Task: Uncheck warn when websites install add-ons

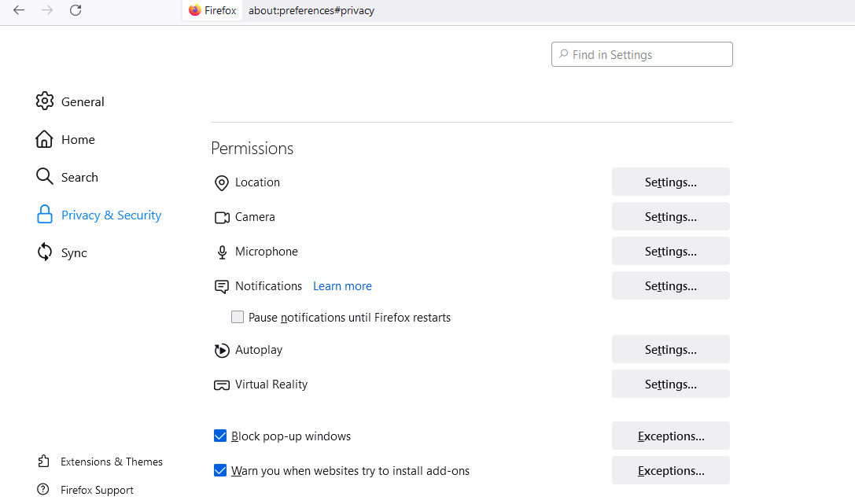Action: click(x=220, y=471)
